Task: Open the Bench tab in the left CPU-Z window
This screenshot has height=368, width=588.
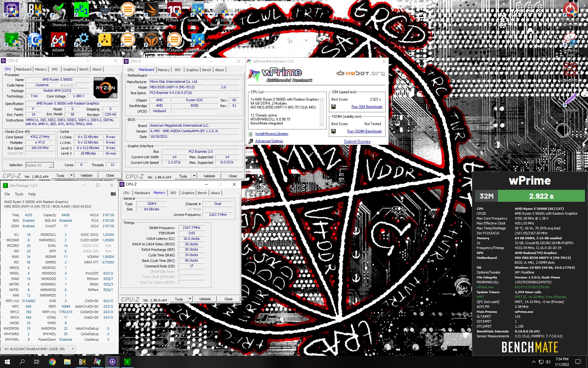Action: pyautogui.click(x=84, y=69)
